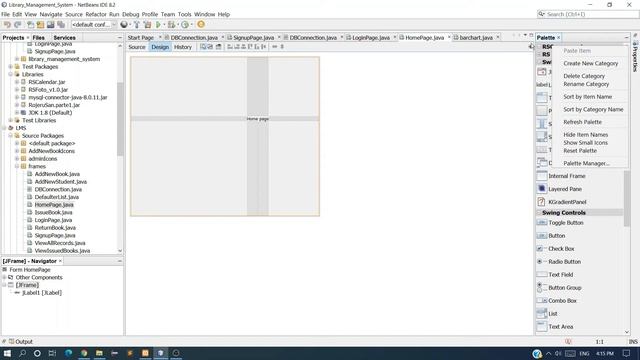Switch editor to Design view
The image size is (640, 360).
pyautogui.click(x=160, y=47)
